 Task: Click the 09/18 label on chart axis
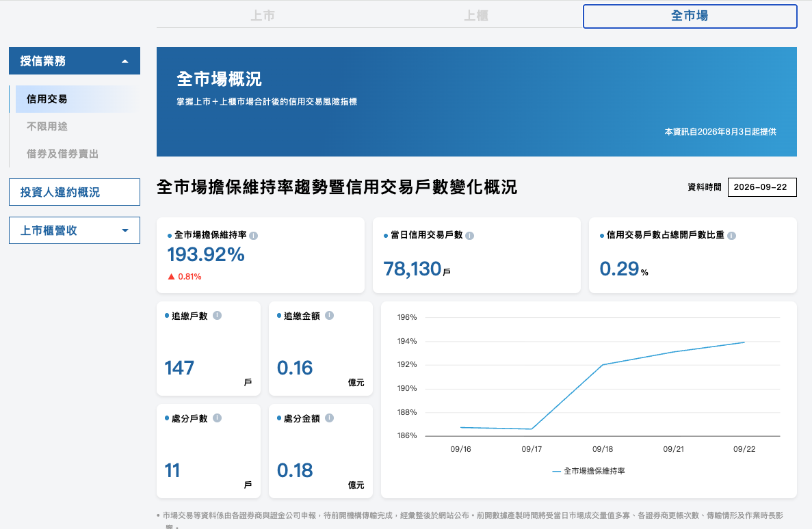[602, 449]
